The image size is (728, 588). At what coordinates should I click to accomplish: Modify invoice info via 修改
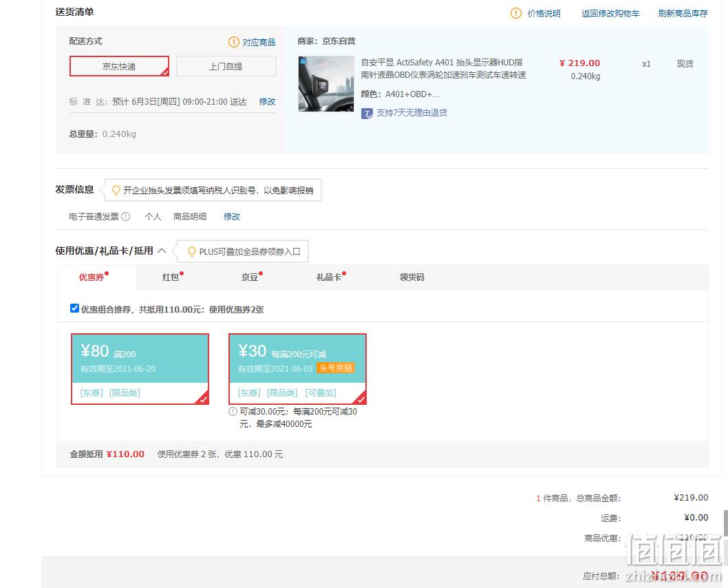click(232, 216)
